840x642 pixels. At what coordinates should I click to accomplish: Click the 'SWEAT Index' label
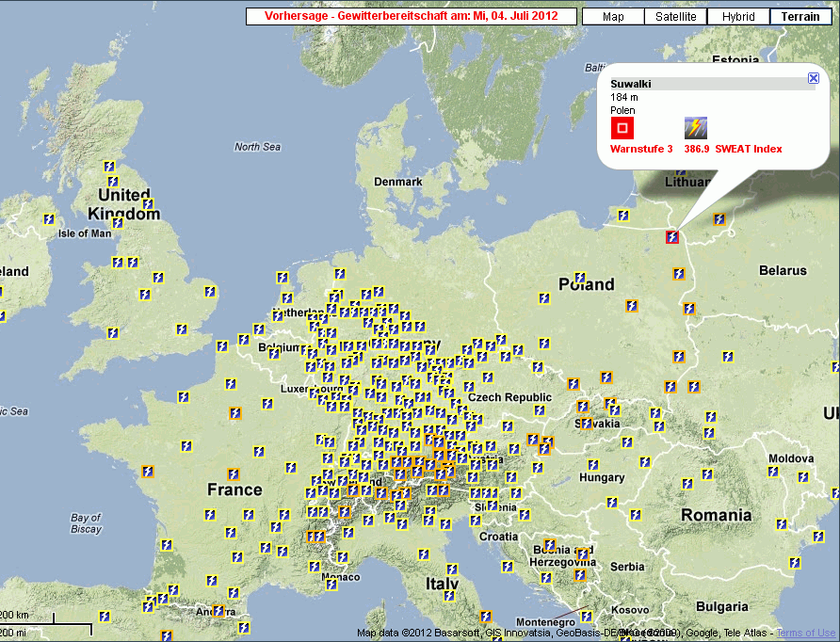coord(749,149)
